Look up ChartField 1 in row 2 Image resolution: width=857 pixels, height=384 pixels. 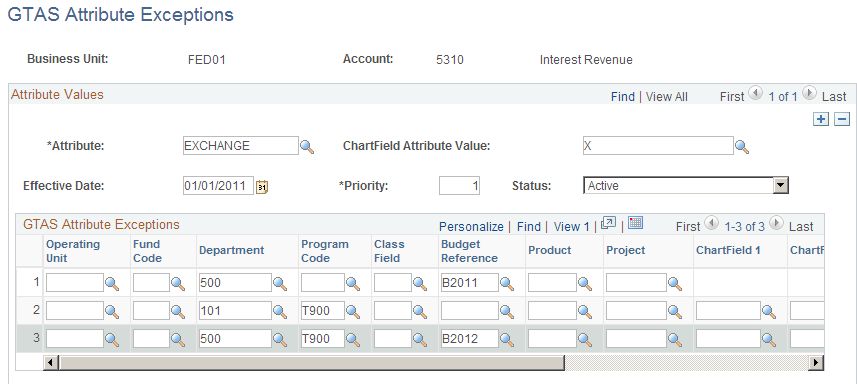(769, 311)
